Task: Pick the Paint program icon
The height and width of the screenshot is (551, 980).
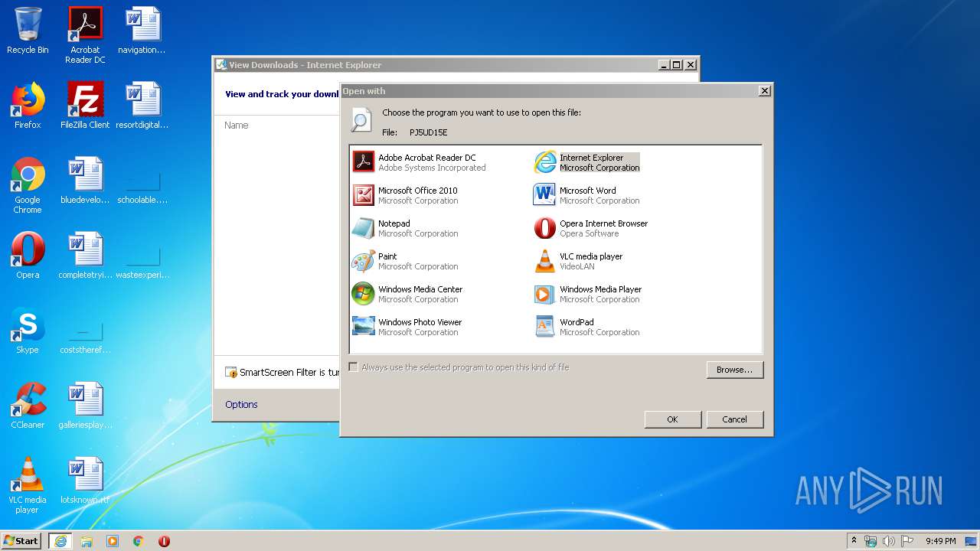Action: (x=363, y=261)
